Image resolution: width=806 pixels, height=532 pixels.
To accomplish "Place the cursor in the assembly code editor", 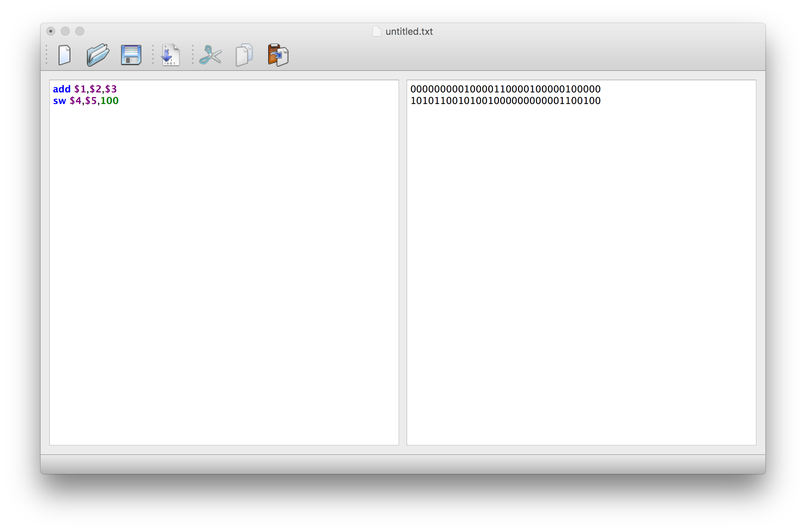I will pos(224,262).
